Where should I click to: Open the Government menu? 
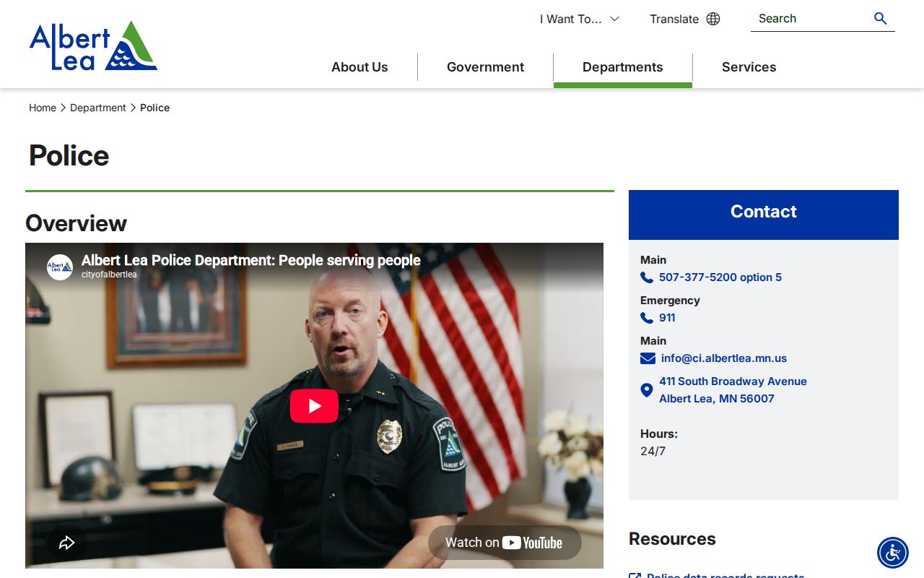coord(485,67)
